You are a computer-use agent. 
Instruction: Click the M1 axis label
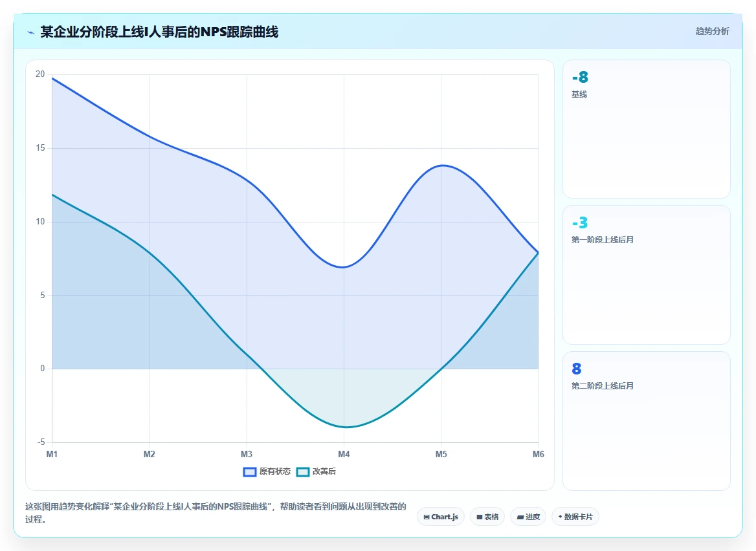click(52, 454)
